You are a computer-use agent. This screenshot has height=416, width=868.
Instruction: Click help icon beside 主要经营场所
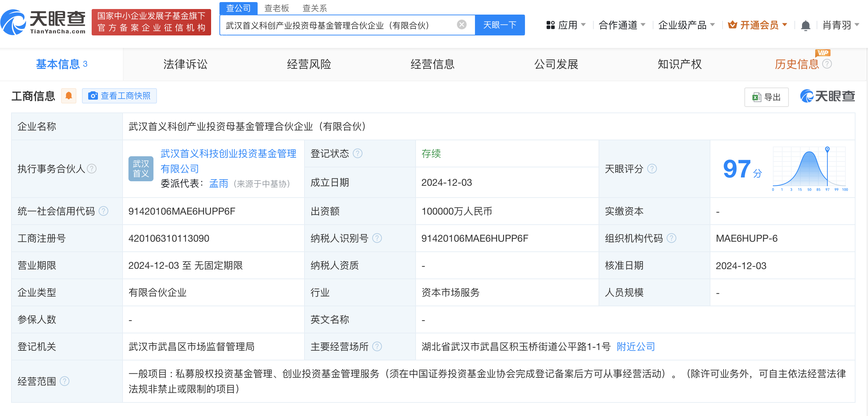point(377,347)
